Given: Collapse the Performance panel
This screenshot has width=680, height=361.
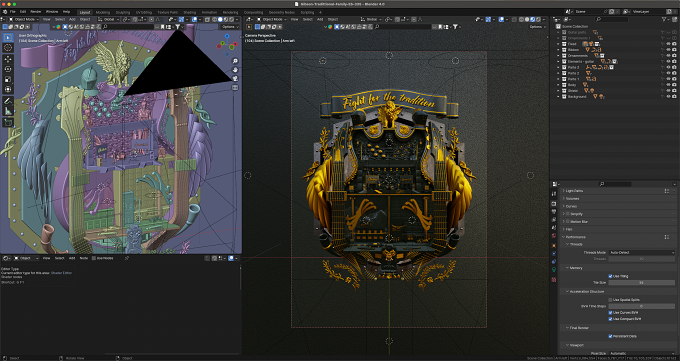Looking at the screenshot, I should pos(576,237).
